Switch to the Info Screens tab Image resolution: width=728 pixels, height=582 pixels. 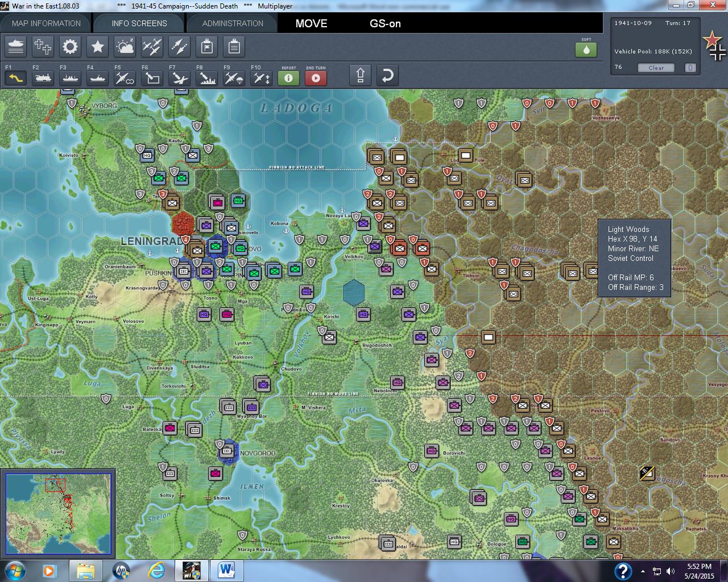(139, 23)
